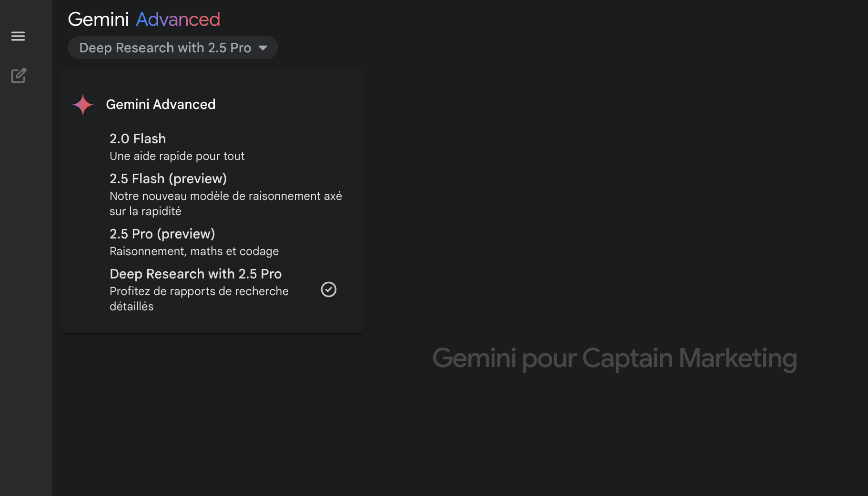This screenshot has width=868, height=496.
Task: Open the 'Deep Research with 2.5 Pro' model picker
Action: (172, 48)
